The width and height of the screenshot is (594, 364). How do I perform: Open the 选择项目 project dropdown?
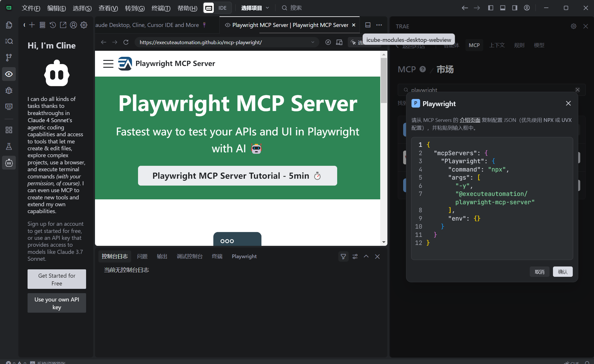(255, 8)
